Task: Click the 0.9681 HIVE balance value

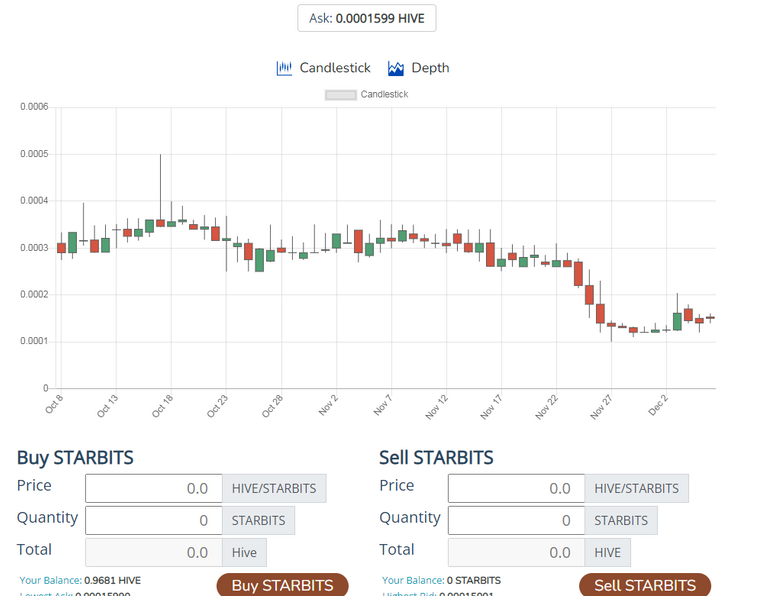Action: (x=113, y=580)
